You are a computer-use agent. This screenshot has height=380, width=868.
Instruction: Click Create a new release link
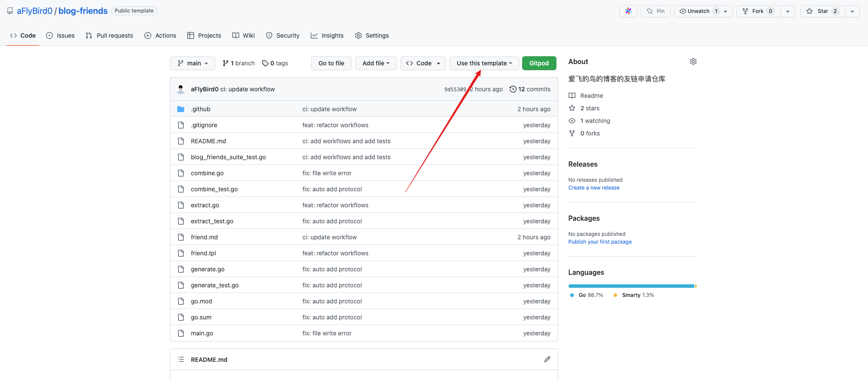[594, 188]
